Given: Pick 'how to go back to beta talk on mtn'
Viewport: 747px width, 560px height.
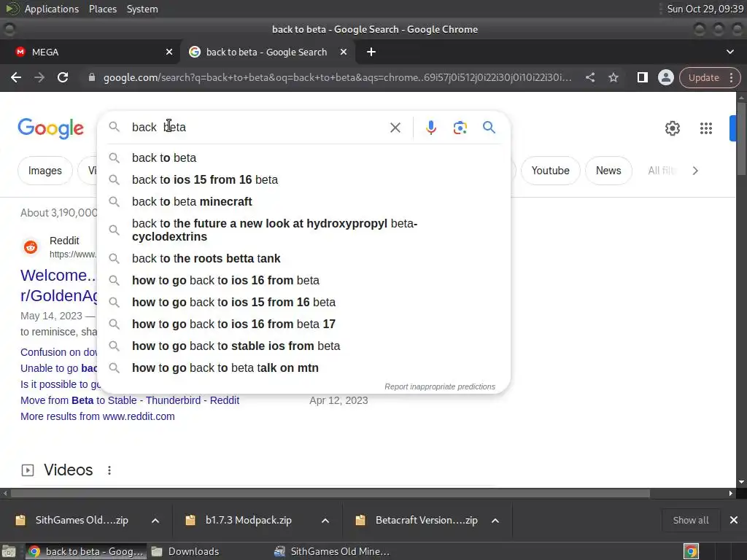Looking at the screenshot, I should pyautogui.click(x=304, y=368).
